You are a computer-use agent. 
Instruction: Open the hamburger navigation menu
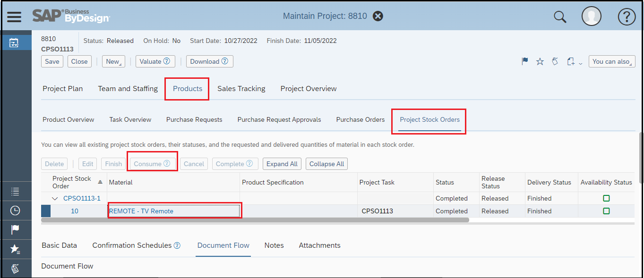pos(14,17)
